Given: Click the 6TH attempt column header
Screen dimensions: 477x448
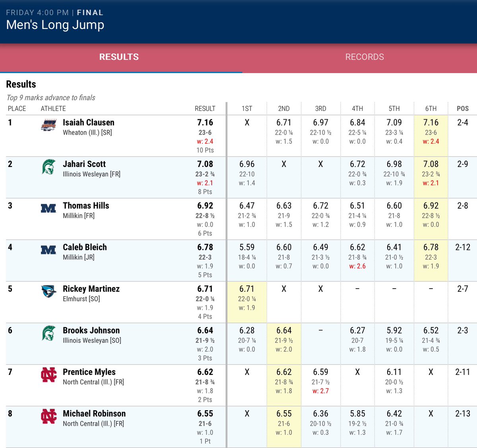Looking at the screenshot, I should coord(431,109).
